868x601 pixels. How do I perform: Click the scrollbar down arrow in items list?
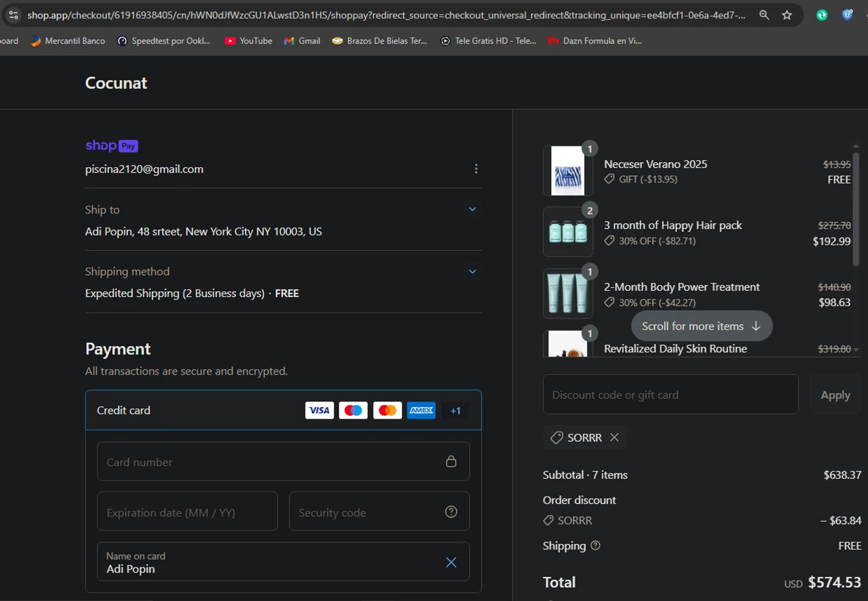[x=856, y=350]
